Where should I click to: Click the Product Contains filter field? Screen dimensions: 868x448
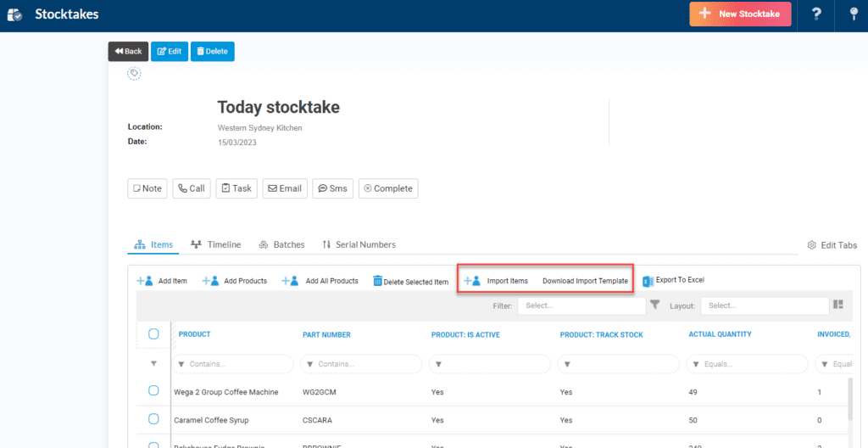tap(232, 364)
